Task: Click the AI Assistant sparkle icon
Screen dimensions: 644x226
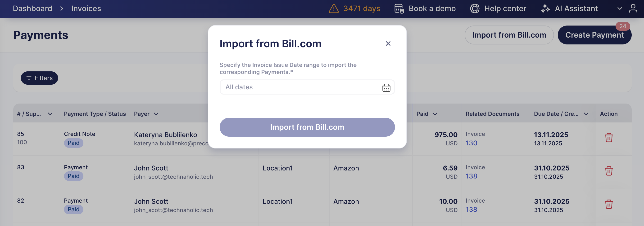Action: coord(545,9)
